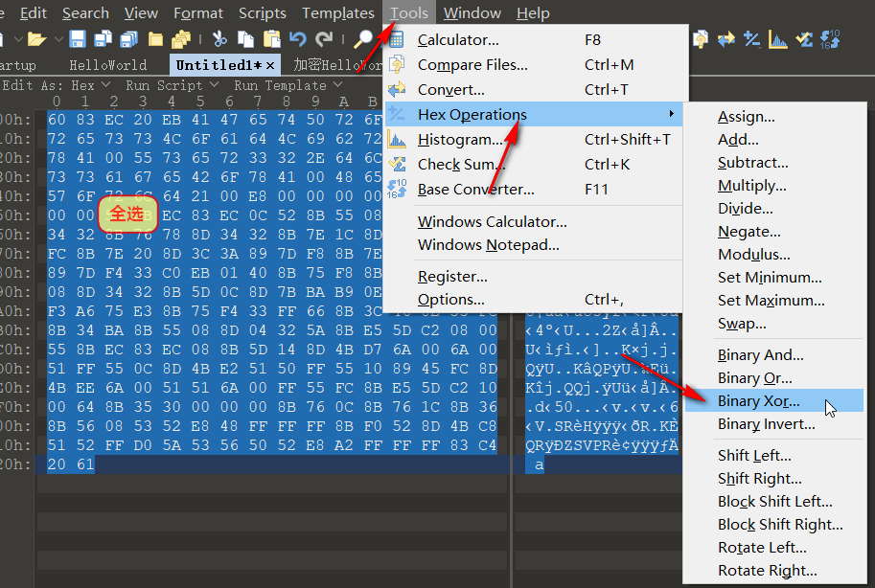Screen dimensions: 875x588
Task: Switch to the 加密HelloWorld tab
Action: point(337,65)
